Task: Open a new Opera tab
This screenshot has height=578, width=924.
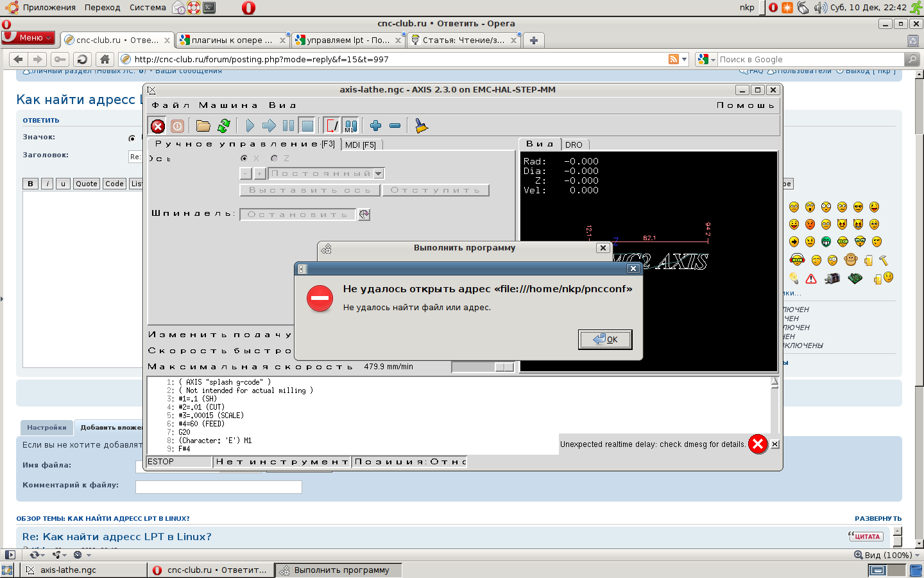Action: 533,40
